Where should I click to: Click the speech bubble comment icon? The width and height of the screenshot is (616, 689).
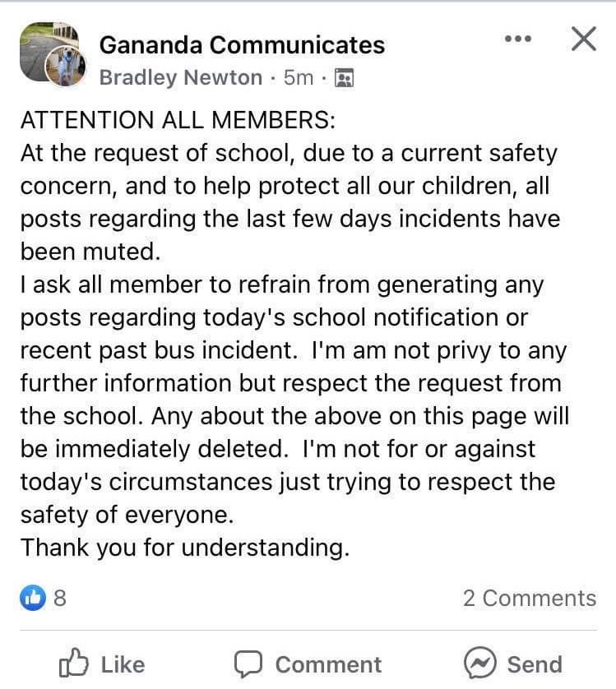(x=248, y=664)
